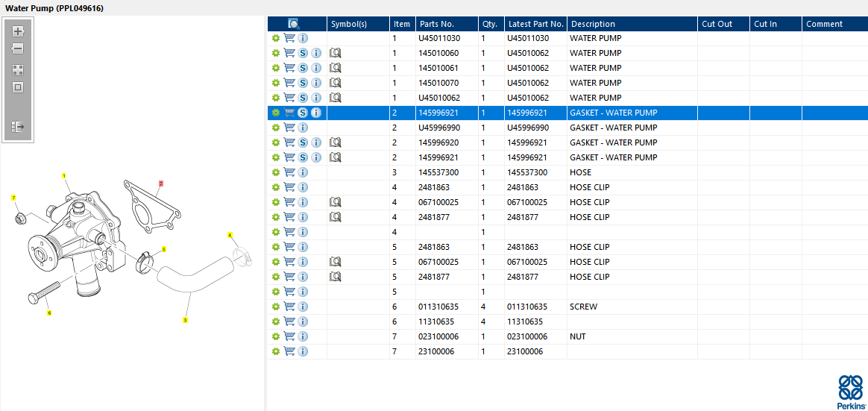Open symbol note icon for 145010070 row

click(x=335, y=83)
